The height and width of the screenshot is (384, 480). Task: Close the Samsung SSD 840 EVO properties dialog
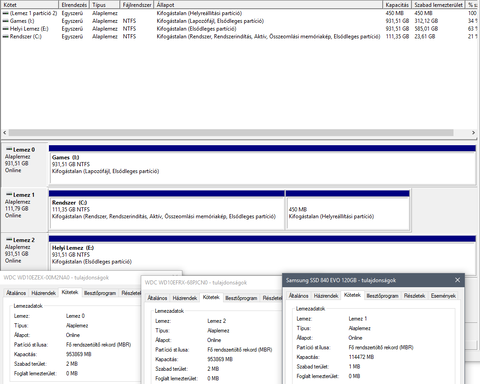[457, 280]
